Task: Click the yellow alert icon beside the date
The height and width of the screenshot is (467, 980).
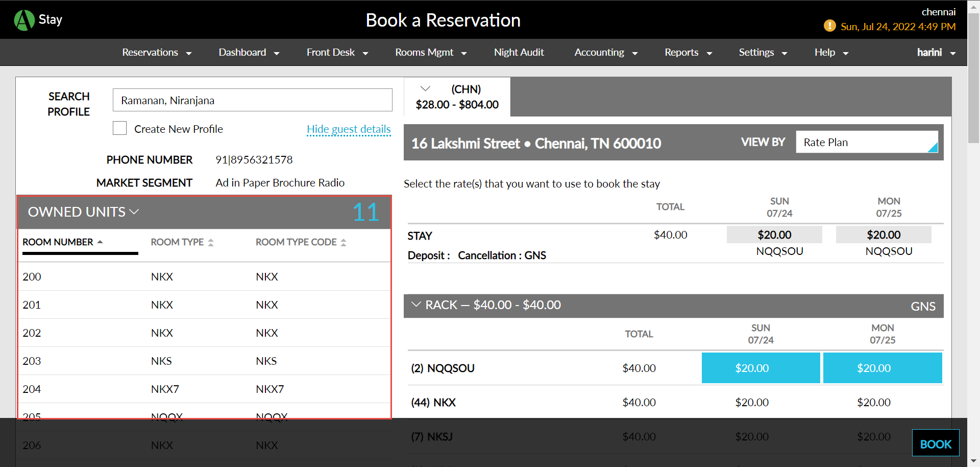Action: click(x=829, y=26)
